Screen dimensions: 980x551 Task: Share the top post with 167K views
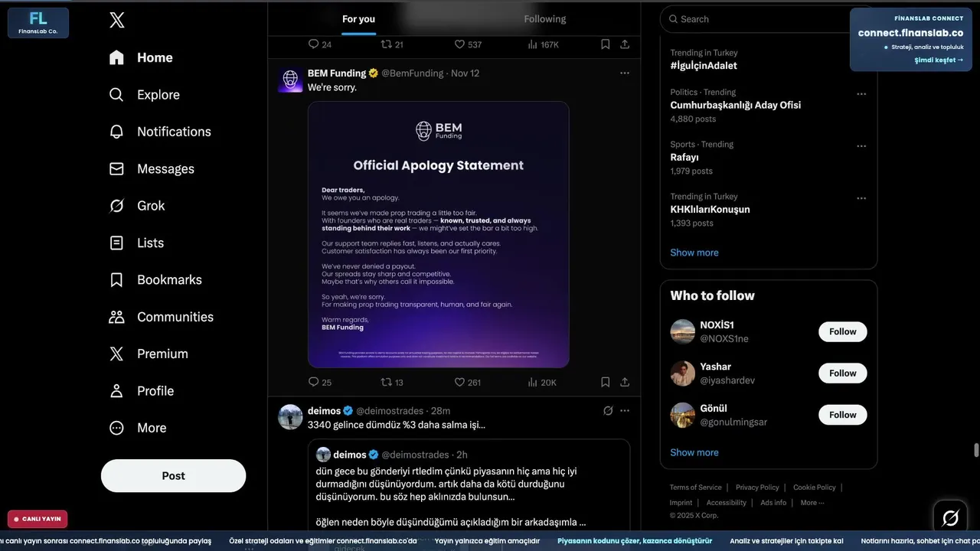tap(625, 44)
